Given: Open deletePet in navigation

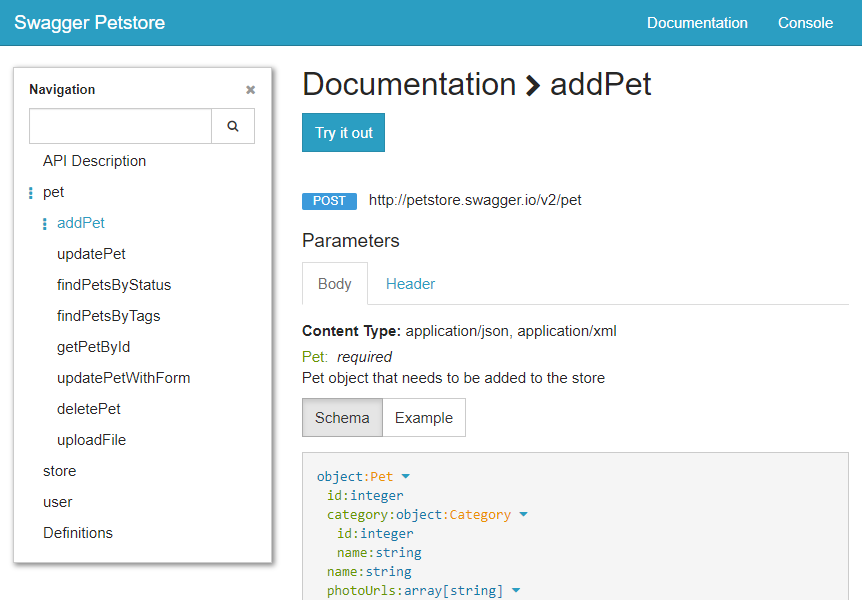Looking at the screenshot, I should pyautogui.click(x=89, y=409).
